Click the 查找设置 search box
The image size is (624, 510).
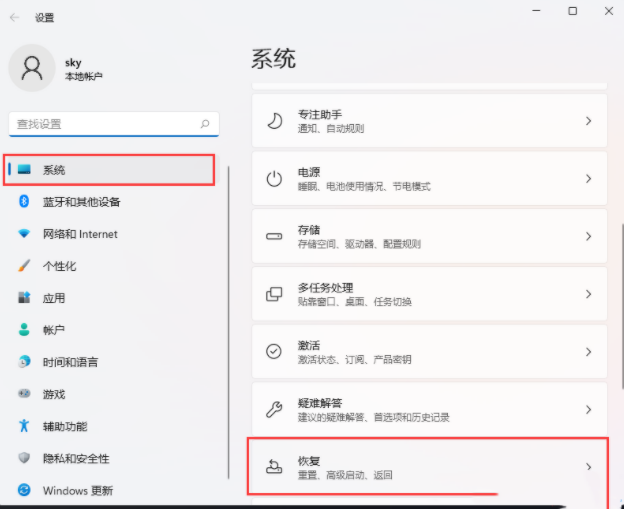pos(104,124)
